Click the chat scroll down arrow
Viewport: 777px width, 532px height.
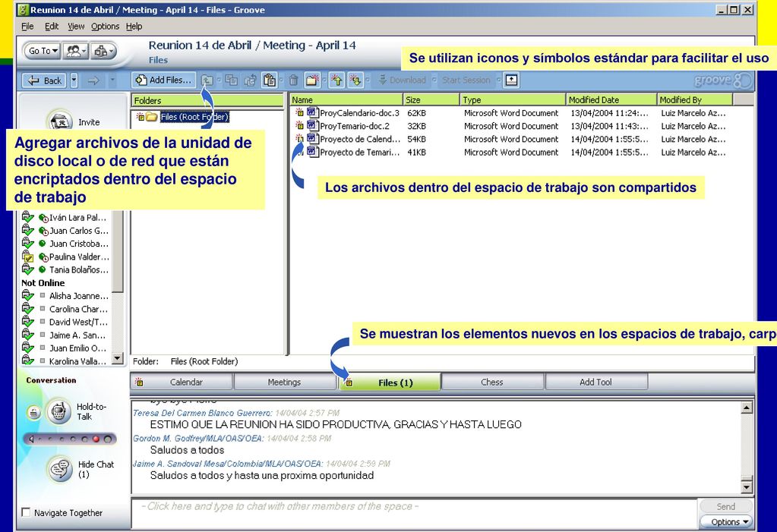click(x=747, y=487)
